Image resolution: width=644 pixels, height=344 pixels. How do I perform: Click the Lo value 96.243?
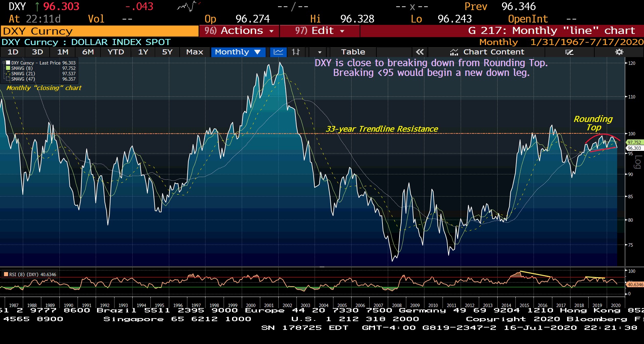455,19
